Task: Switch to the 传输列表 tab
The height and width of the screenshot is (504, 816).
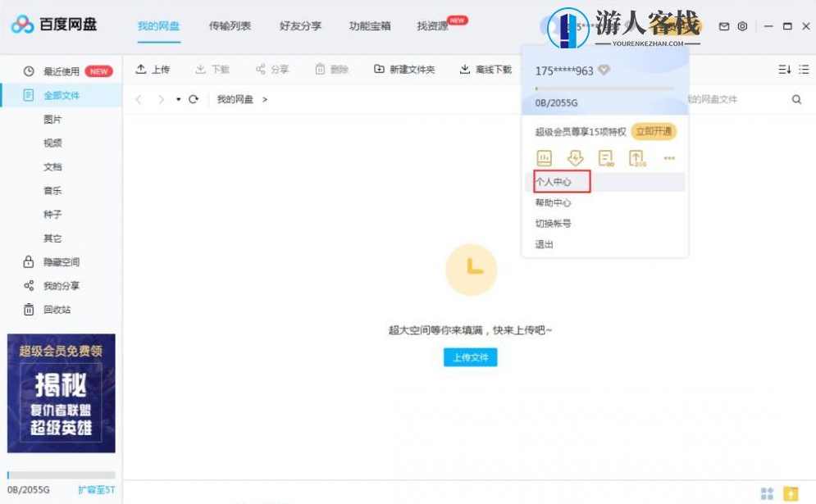Action: coord(230,26)
